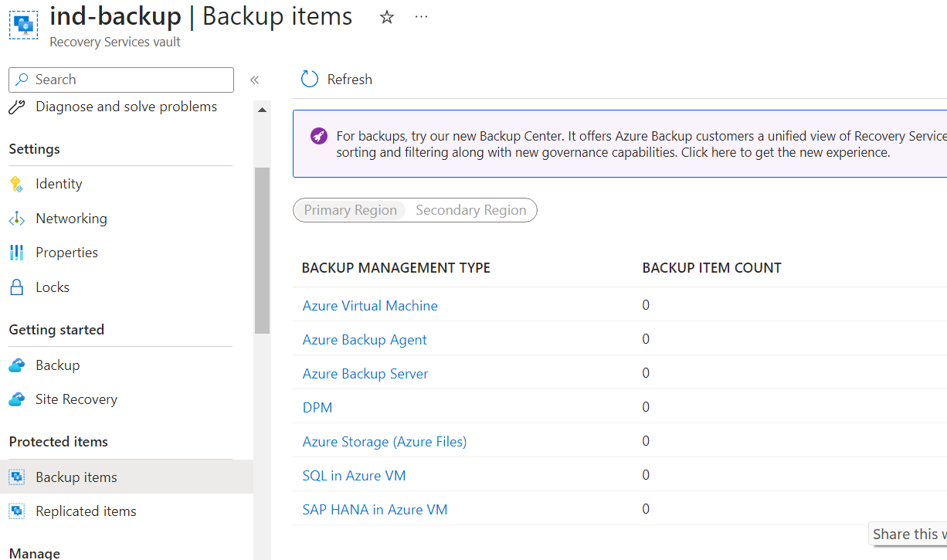This screenshot has width=947, height=560.
Task: Open Azure Virtual Machine backup items
Action: (x=370, y=306)
